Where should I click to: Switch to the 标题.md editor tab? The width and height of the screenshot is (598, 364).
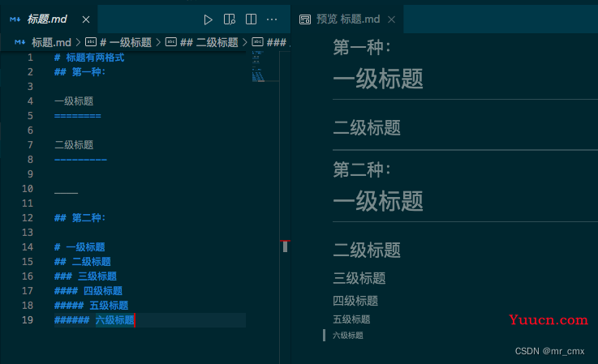coord(47,19)
